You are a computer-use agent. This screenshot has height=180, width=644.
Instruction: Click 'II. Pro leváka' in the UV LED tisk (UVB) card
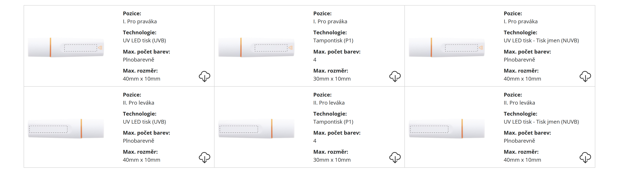point(138,103)
